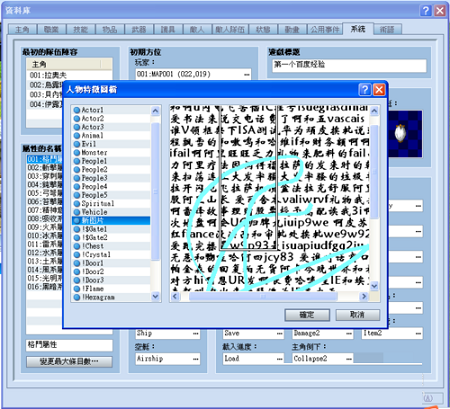
Task: Click the blue icon beside Actor2
Action: (77, 118)
